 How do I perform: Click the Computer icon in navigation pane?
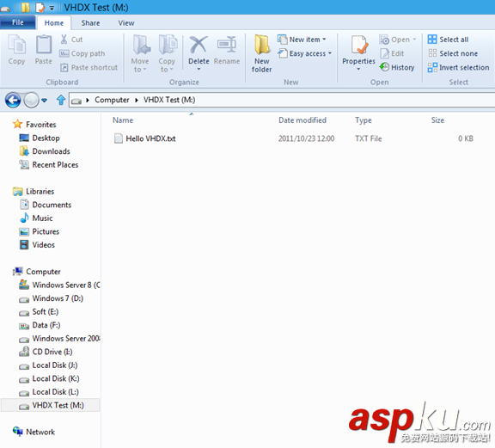[18, 271]
